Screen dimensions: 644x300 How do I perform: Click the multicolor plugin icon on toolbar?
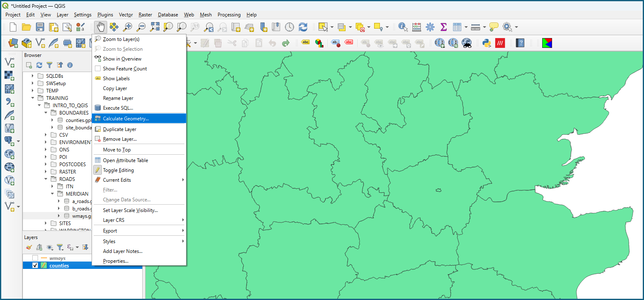coord(547,43)
